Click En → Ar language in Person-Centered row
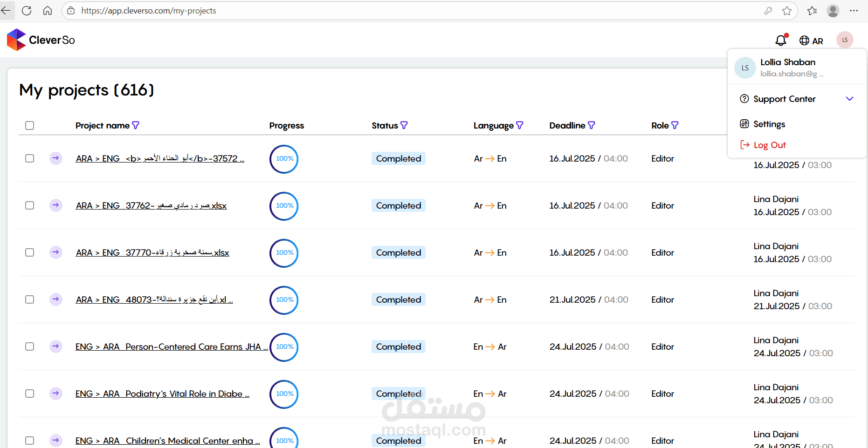The width and height of the screenshot is (868, 448). (x=490, y=346)
